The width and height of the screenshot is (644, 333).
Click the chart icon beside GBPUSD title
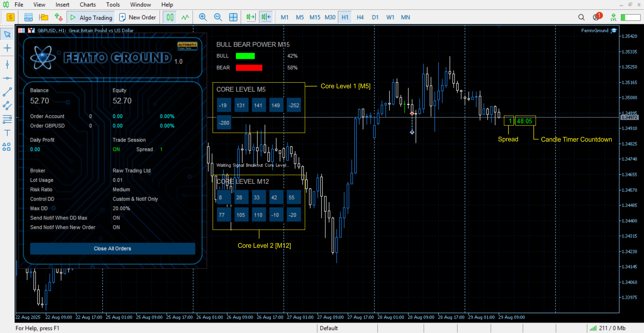coord(31,30)
